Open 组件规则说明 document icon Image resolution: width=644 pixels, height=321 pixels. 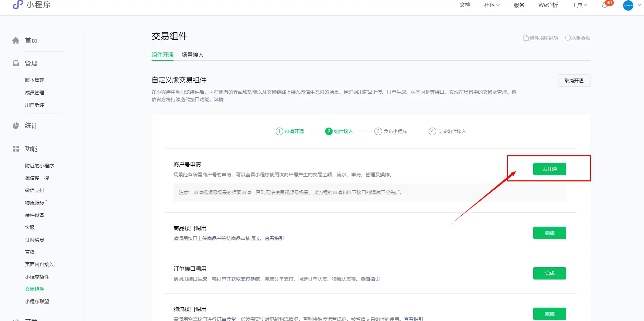[x=526, y=38]
